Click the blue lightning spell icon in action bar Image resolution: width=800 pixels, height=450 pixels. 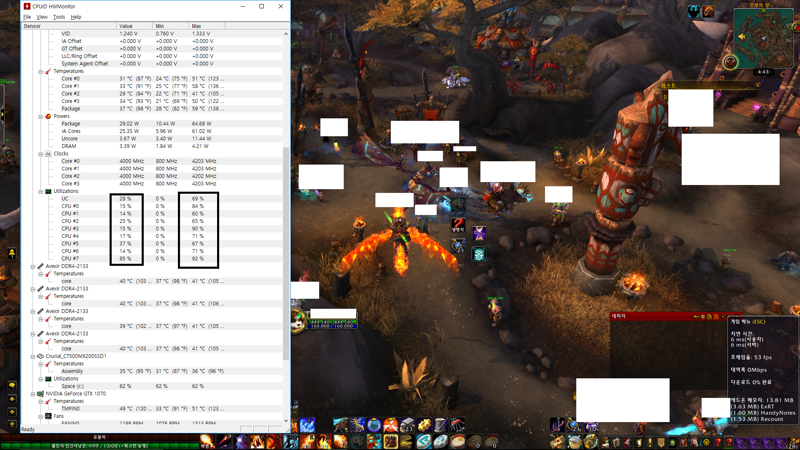click(307, 424)
